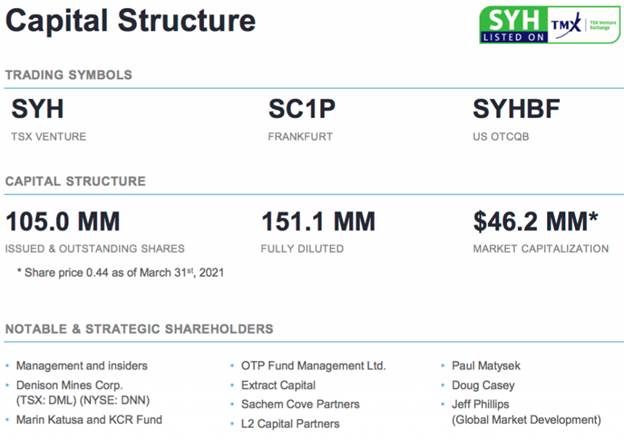Click the 105.0 MM issued shares figure
The image size is (624, 440).
point(63,221)
